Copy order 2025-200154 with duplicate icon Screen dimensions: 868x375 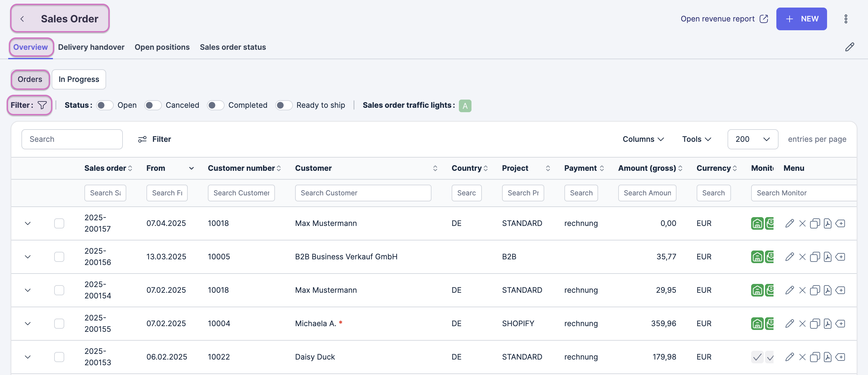click(815, 290)
